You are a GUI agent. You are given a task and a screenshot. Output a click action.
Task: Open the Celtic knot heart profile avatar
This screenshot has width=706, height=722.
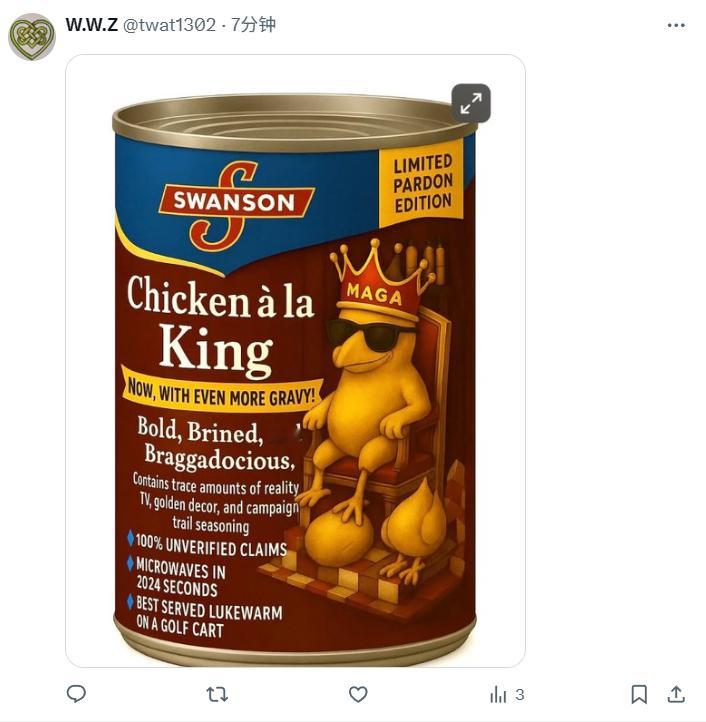(32, 37)
